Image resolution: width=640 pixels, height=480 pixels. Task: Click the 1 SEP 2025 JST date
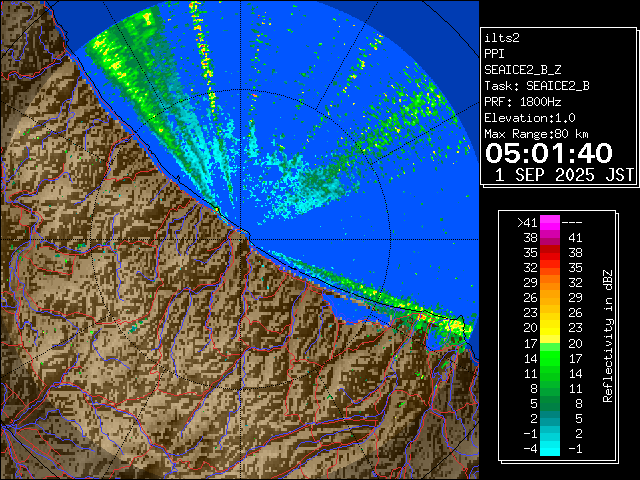[x=564, y=175]
